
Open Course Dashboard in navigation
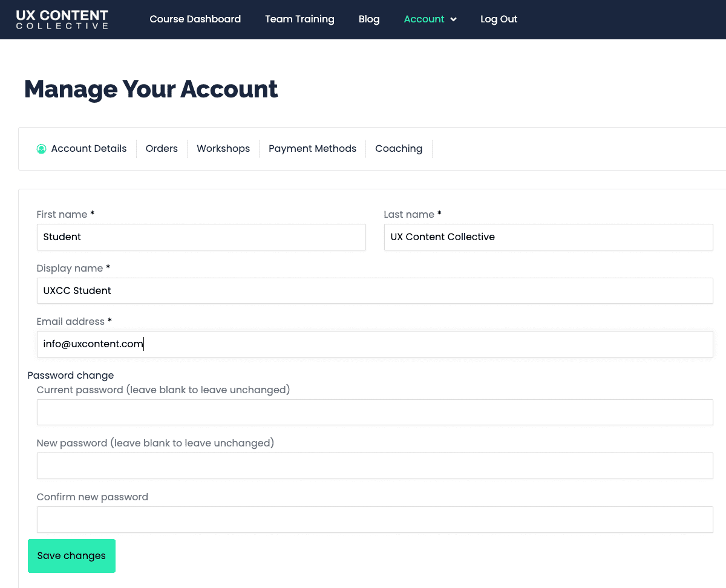point(195,19)
